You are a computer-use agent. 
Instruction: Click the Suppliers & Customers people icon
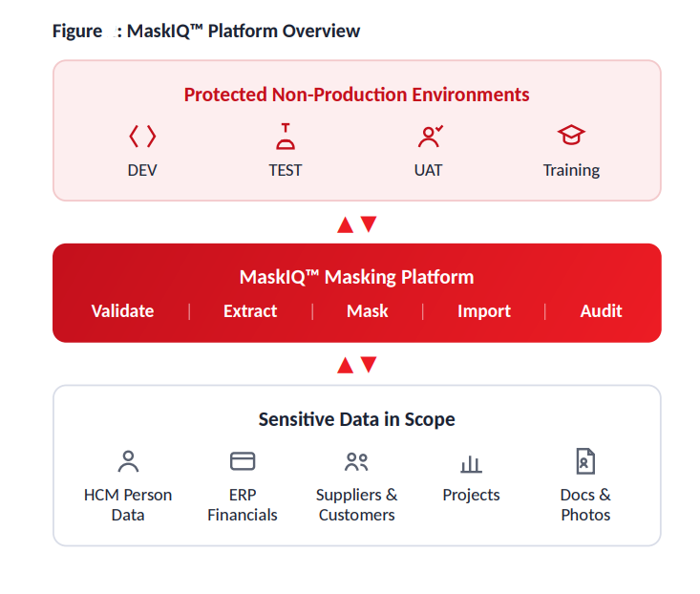pos(357,462)
